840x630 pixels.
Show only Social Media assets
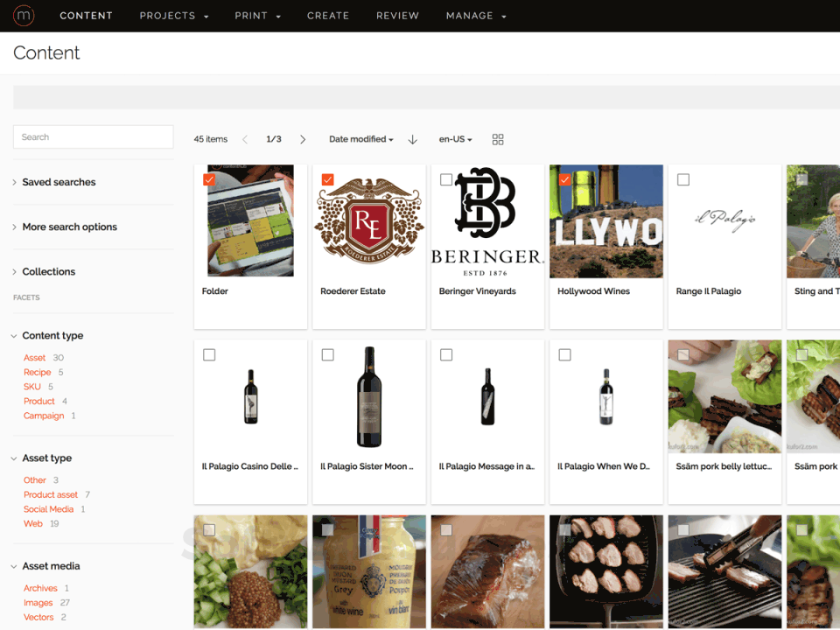(50, 508)
